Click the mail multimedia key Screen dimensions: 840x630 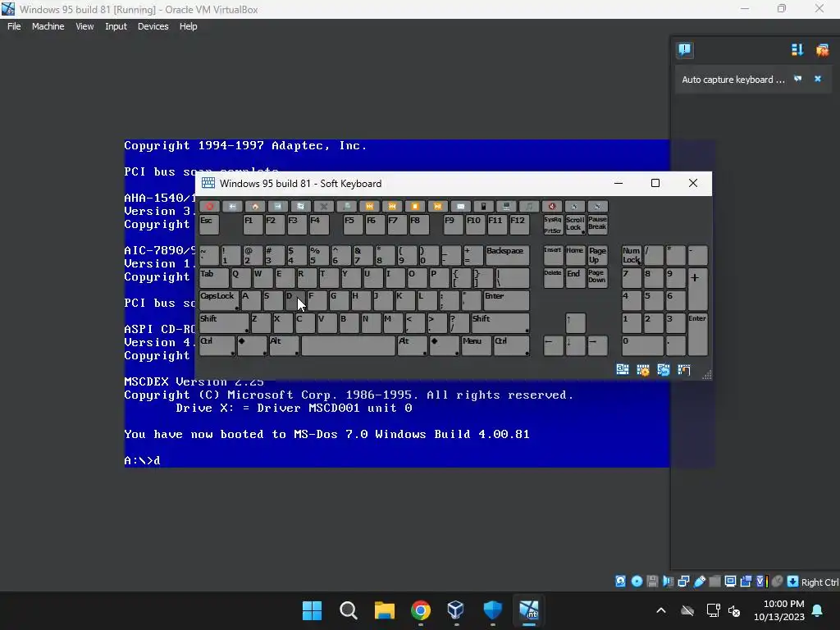coord(461,206)
